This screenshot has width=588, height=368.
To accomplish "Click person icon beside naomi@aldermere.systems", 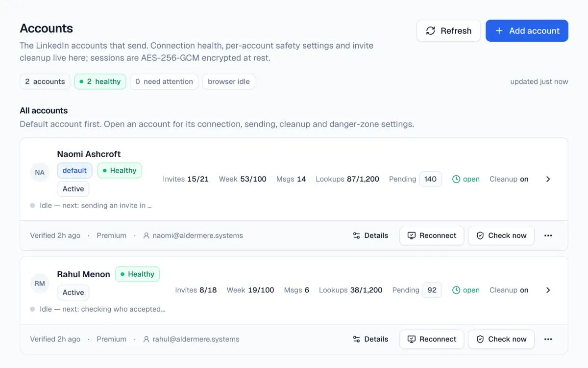I will pos(146,236).
